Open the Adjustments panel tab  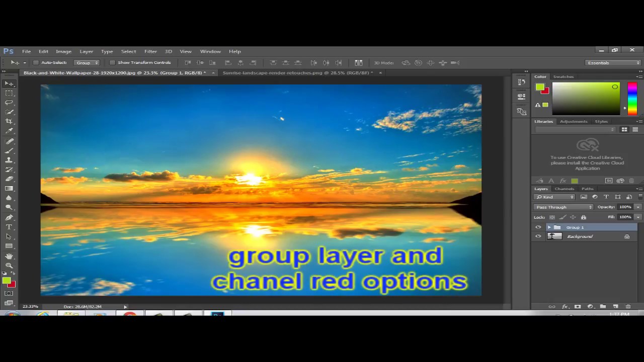pyautogui.click(x=574, y=121)
